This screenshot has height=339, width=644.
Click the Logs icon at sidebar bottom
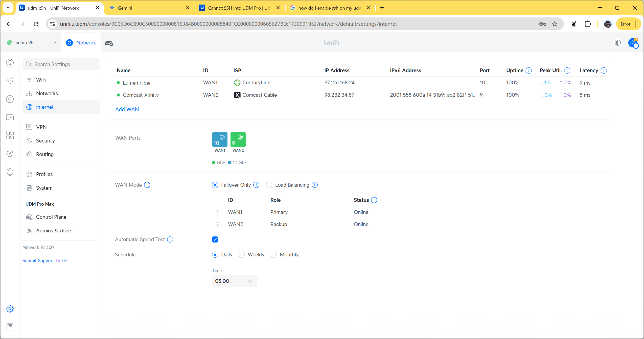(10, 327)
